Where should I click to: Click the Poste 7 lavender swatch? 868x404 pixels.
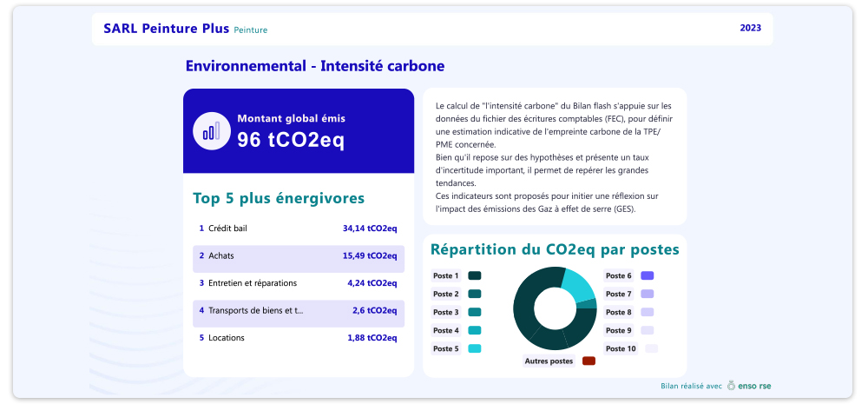[x=648, y=294]
